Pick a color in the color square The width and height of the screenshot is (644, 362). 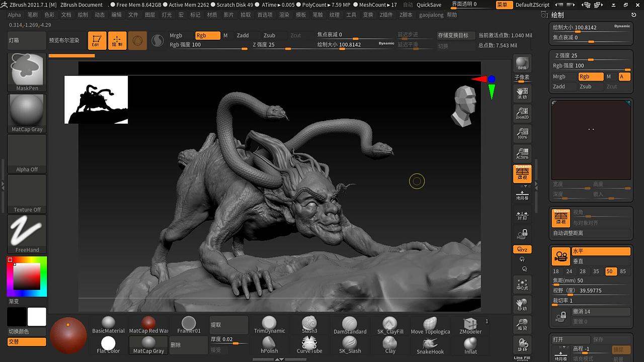click(x=27, y=276)
